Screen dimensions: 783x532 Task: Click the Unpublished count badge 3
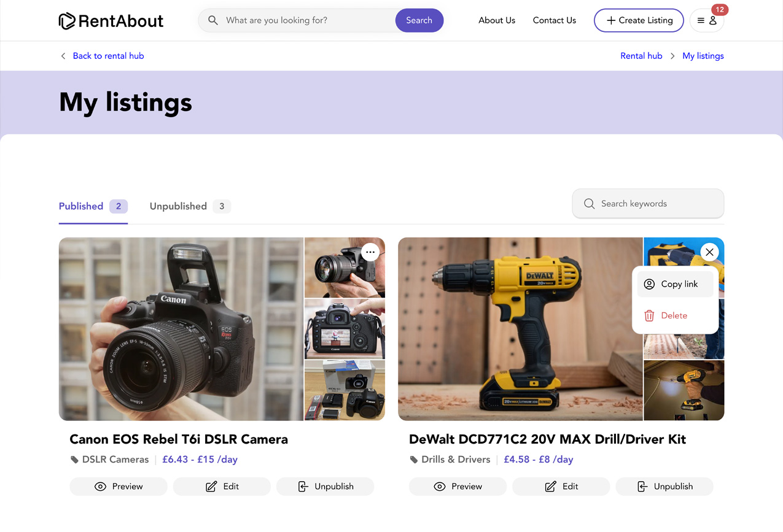coord(222,206)
